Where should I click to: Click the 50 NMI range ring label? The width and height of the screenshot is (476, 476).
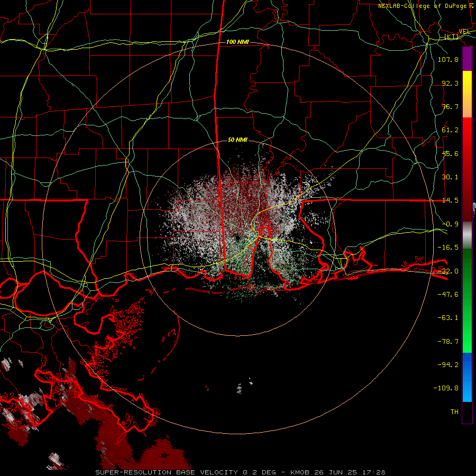[237, 140]
